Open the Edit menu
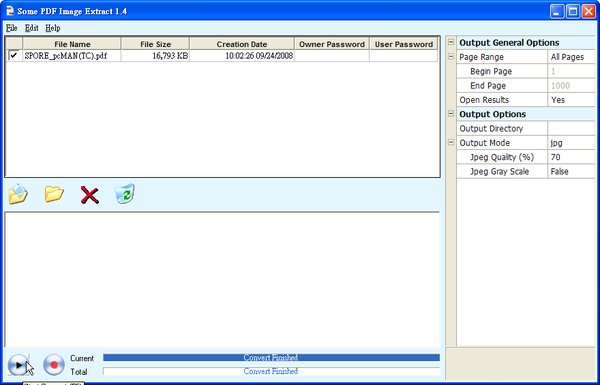600x385 pixels. (32, 28)
